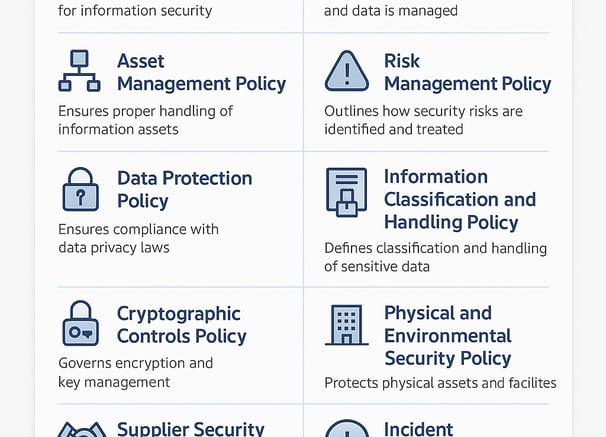Viewport: 606px width, 437px height.
Task: Open Information Classification and Handling Policy title
Action: (x=460, y=199)
